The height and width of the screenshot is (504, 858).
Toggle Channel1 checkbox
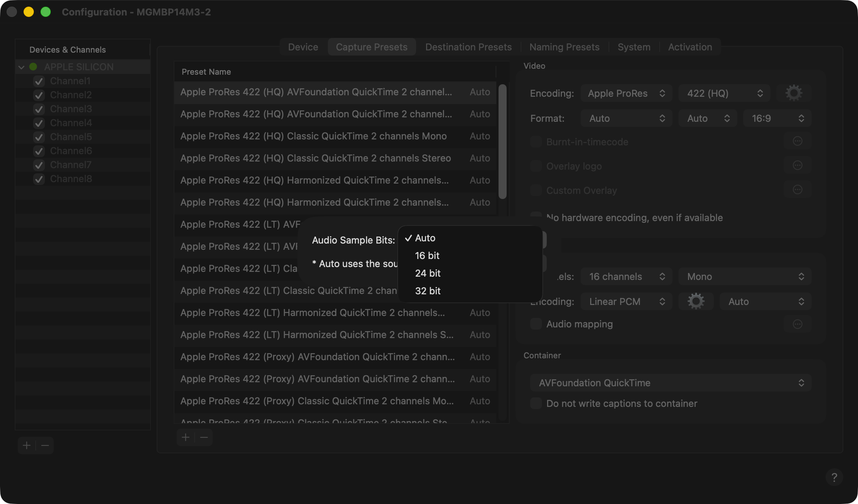tap(39, 81)
